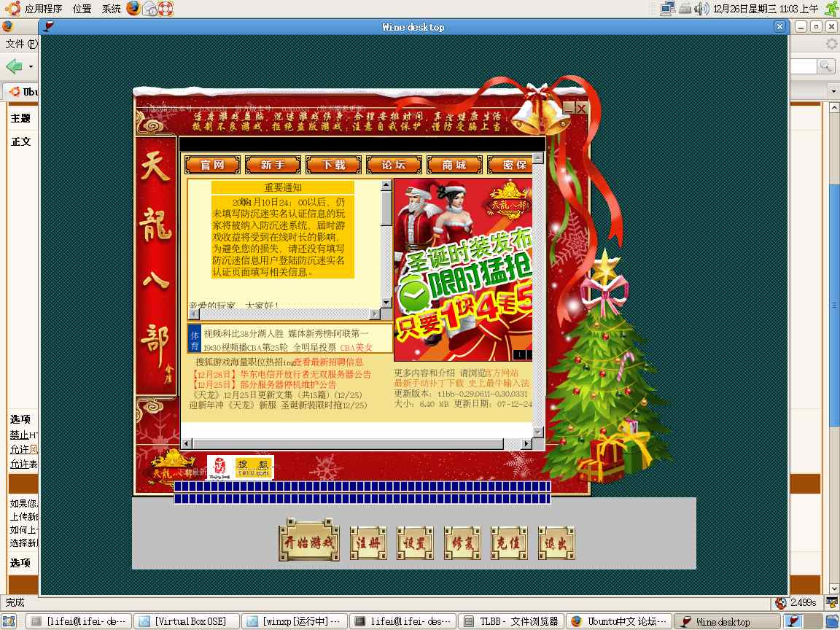Click the 重要通知 notice heading
Image resolution: width=840 pixels, height=630 pixels.
coord(283,187)
